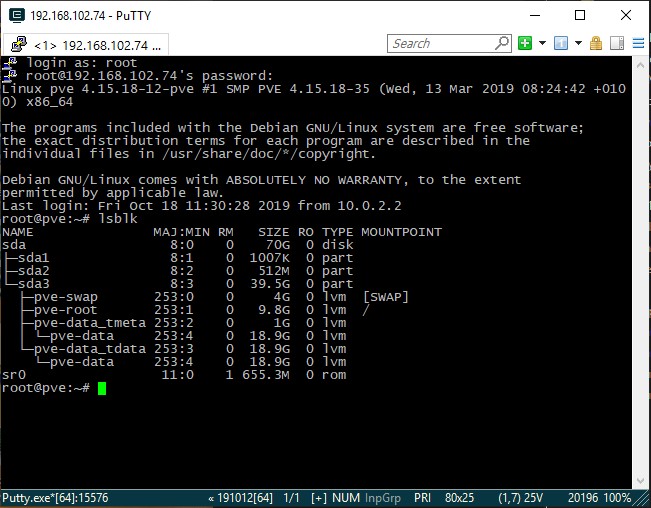Viewport: 651px width, 508px height.
Task: Click the login prompt icon beside 'login as'
Action: click(10, 63)
